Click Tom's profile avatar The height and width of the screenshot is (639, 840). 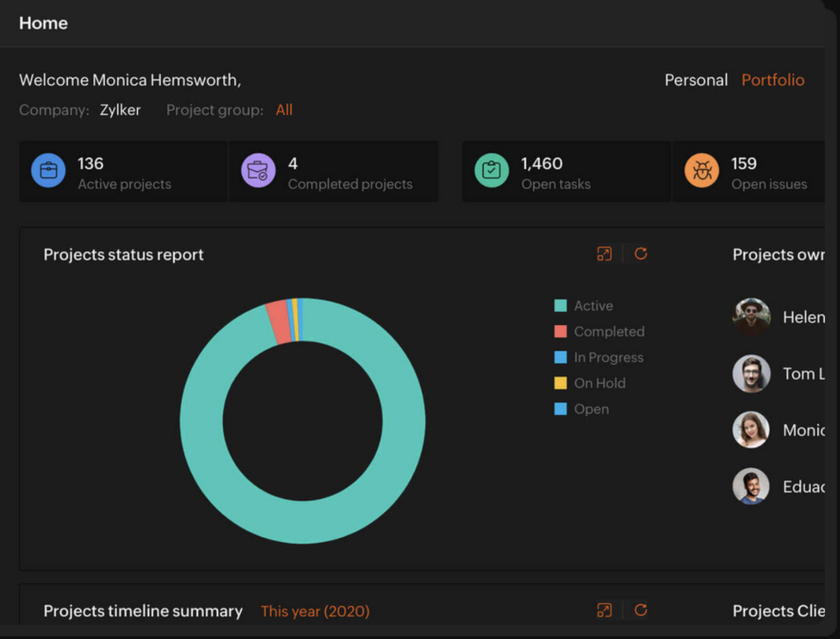751,374
